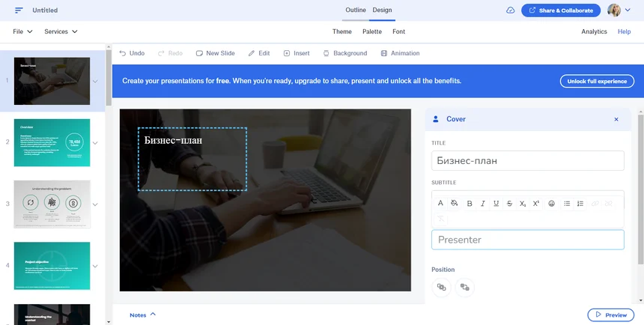The width and height of the screenshot is (644, 325).
Task: Focus the Presenter input field
Action: 527,240
